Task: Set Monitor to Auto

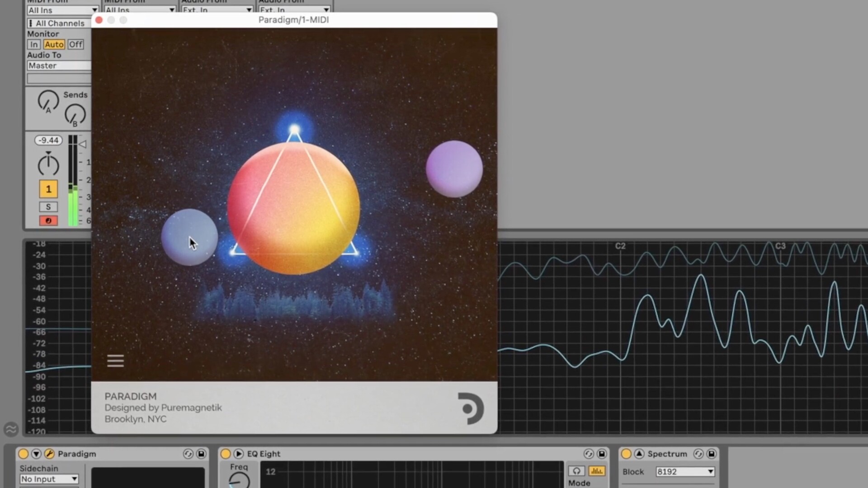Action: (x=54, y=44)
